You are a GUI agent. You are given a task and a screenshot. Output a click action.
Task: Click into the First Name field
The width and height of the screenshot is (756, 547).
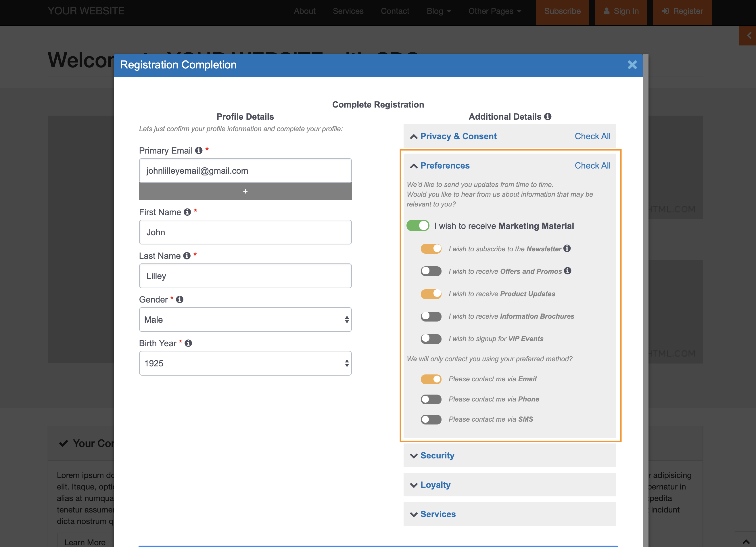(x=245, y=232)
